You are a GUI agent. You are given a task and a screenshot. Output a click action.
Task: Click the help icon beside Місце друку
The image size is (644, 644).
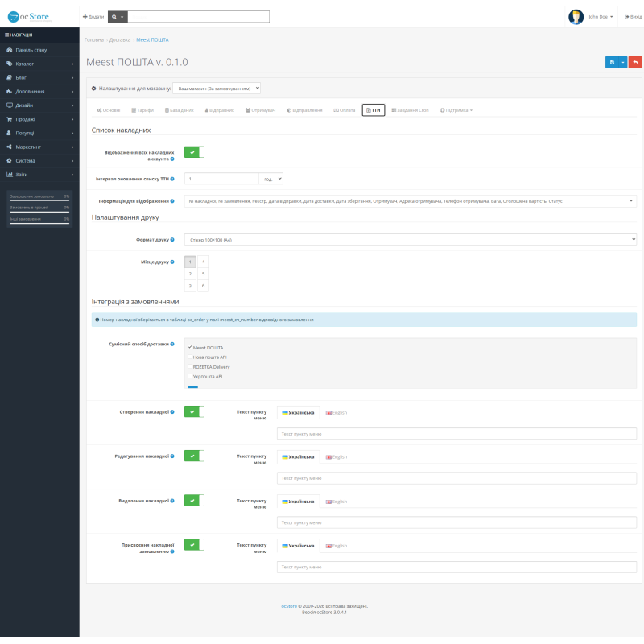coord(172,262)
